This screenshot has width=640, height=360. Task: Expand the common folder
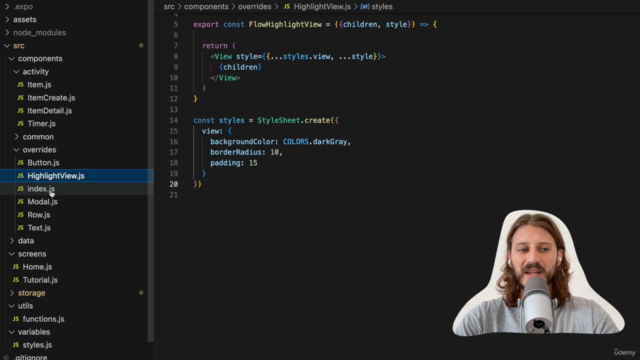coord(16,137)
